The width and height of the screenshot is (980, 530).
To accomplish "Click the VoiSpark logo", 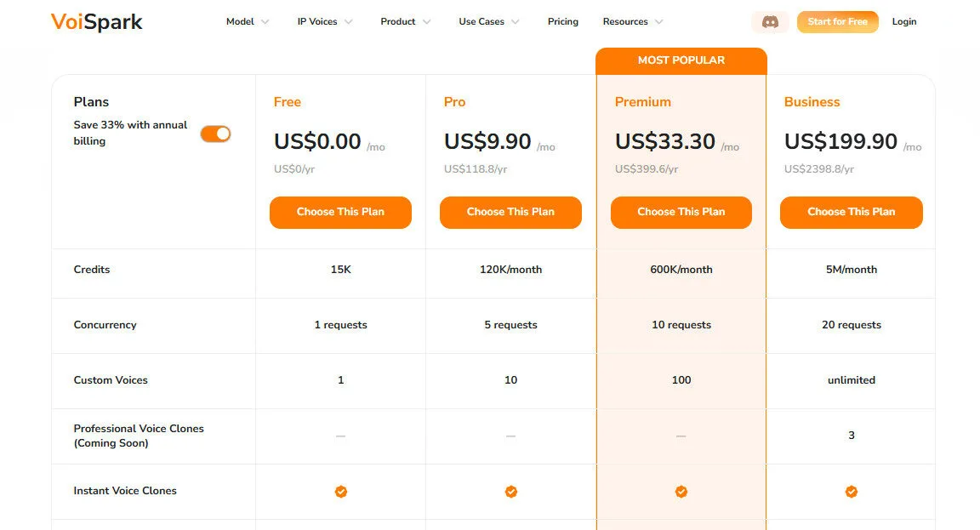I will (97, 22).
